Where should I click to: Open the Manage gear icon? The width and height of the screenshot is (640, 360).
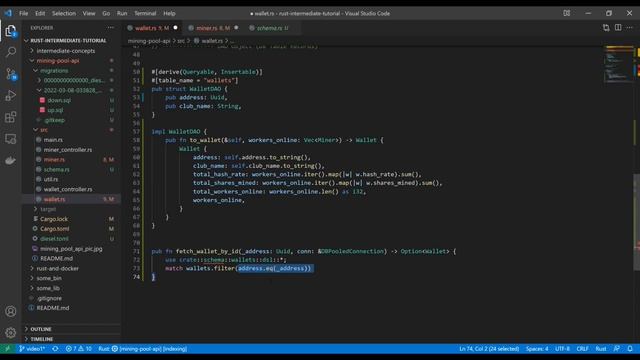[x=11, y=333]
